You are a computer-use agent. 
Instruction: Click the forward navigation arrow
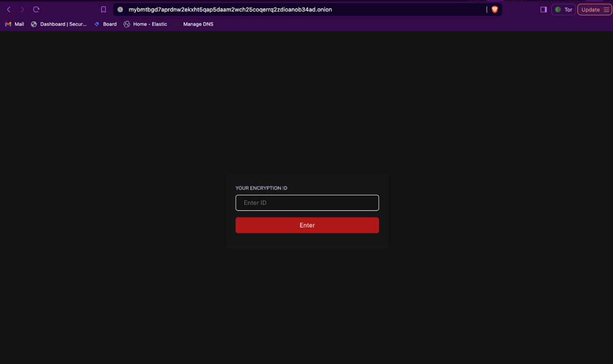coord(22,9)
